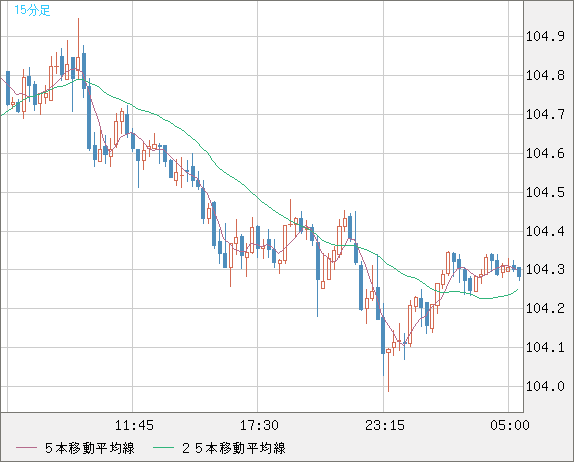
Task: Click the 104.2 price axis label
Action: pyautogui.click(x=545, y=308)
